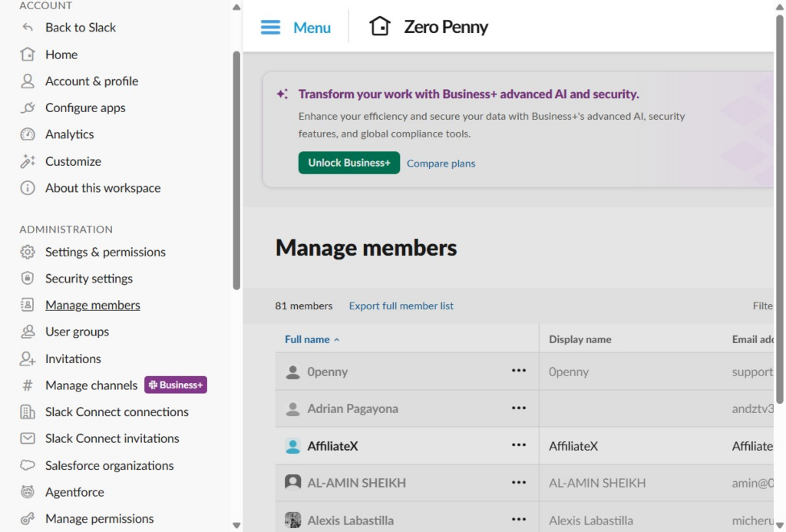This screenshot has height=532, width=786.
Task: Click the Unlock Business+ button
Action: (348, 163)
